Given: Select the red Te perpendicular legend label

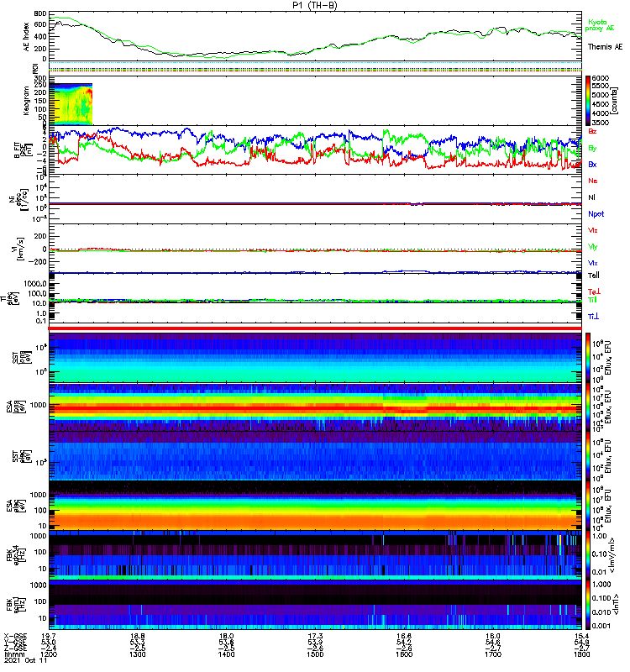Looking at the screenshot, I should click(x=594, y=291).
